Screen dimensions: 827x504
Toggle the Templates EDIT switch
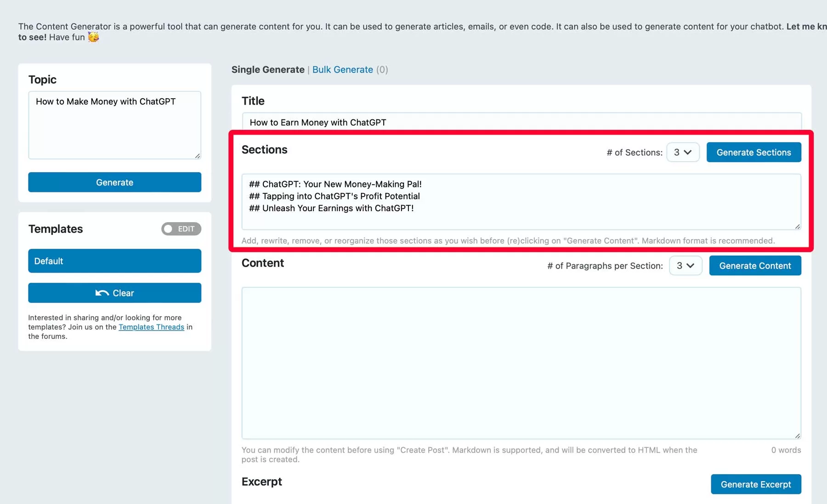click(x=181, y=229)
